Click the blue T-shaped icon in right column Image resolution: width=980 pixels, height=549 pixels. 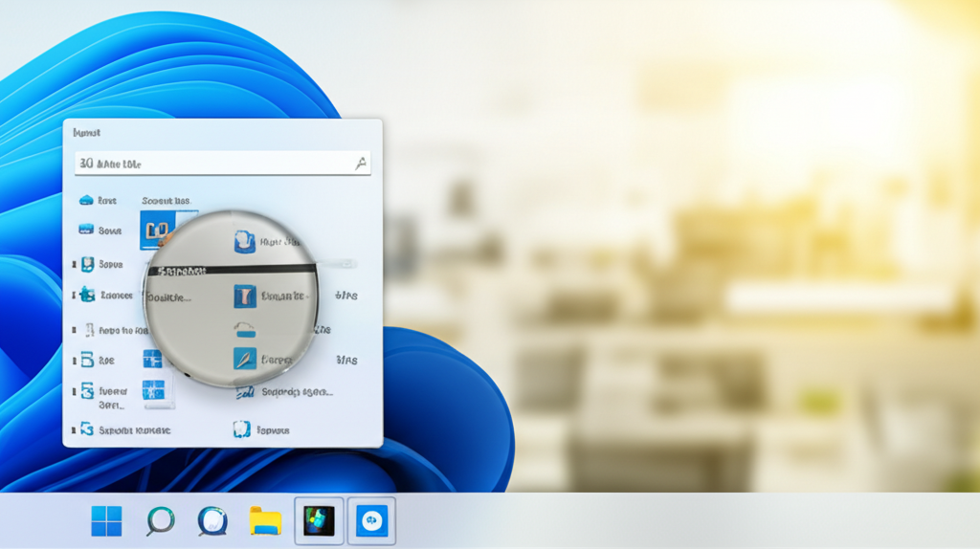click(x=245, y=296)
